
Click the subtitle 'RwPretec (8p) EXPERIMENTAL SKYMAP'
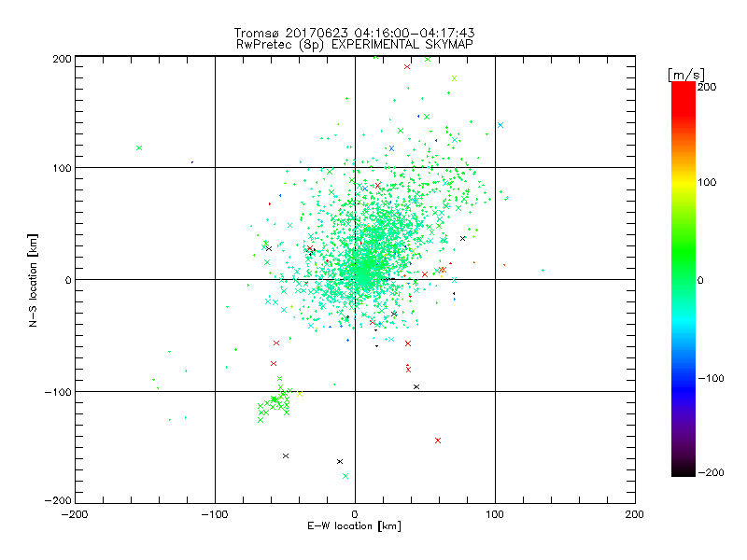pyautogui.click(x=354, y=44)
